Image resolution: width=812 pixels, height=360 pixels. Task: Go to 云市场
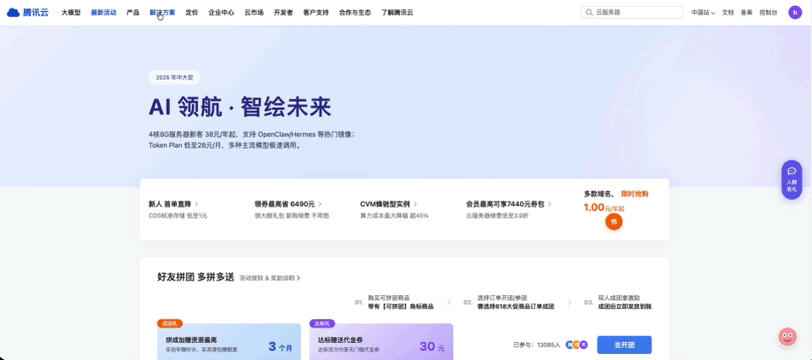tap(254, 12)
